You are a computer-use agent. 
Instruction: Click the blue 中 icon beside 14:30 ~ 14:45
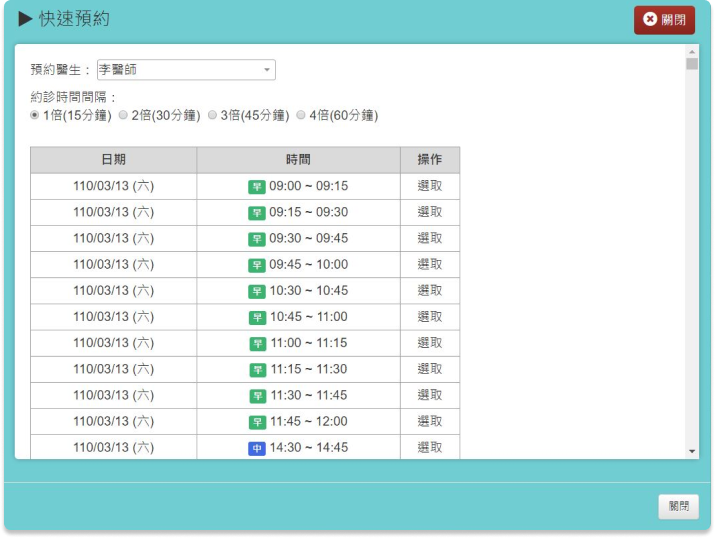(257, 448)
